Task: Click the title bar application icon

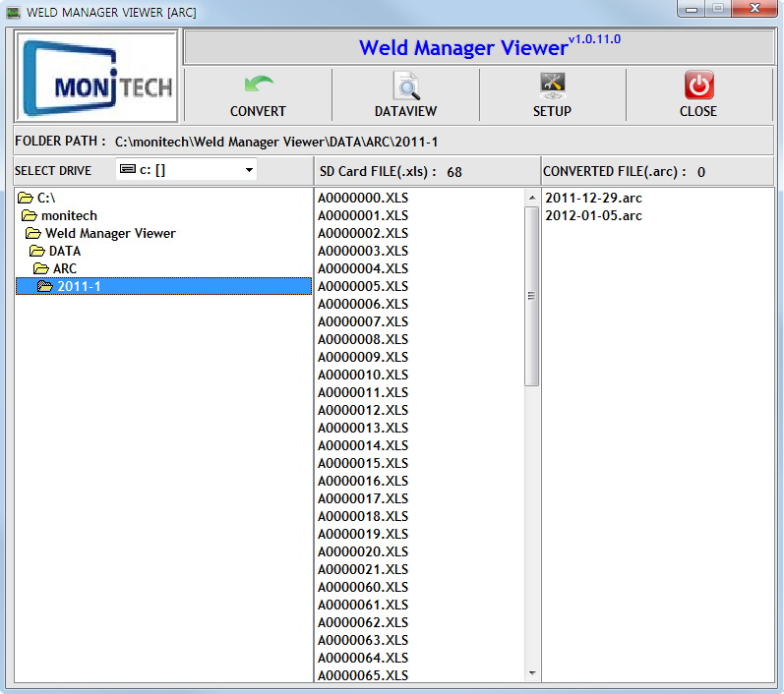Action: pyautogui.click(x=14, y=12)
